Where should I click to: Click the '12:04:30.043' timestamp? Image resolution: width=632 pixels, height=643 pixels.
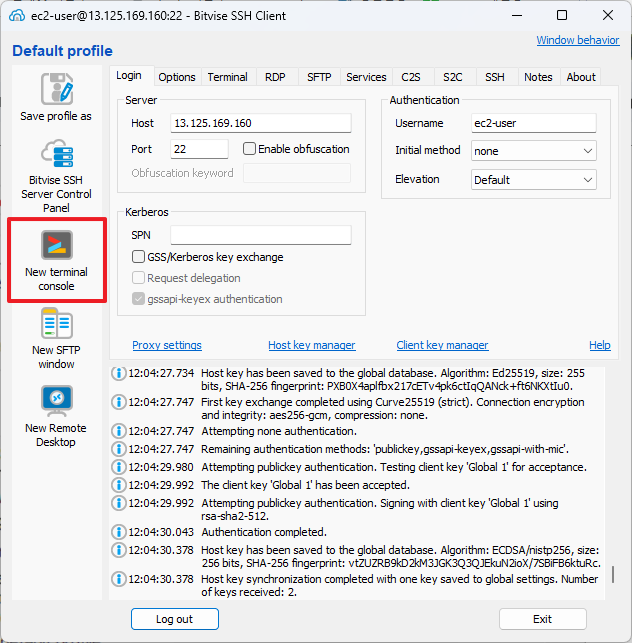(161, 532)
